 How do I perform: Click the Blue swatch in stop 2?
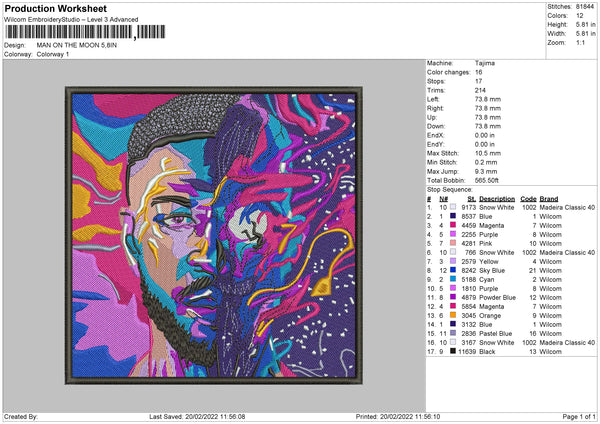pyautogui.click(x=453, y=216)
